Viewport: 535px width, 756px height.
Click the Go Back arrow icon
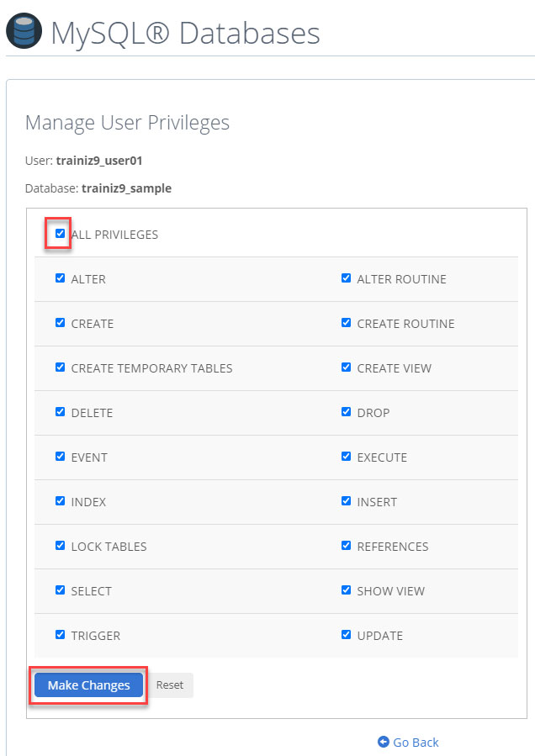[x=383, y=742]
